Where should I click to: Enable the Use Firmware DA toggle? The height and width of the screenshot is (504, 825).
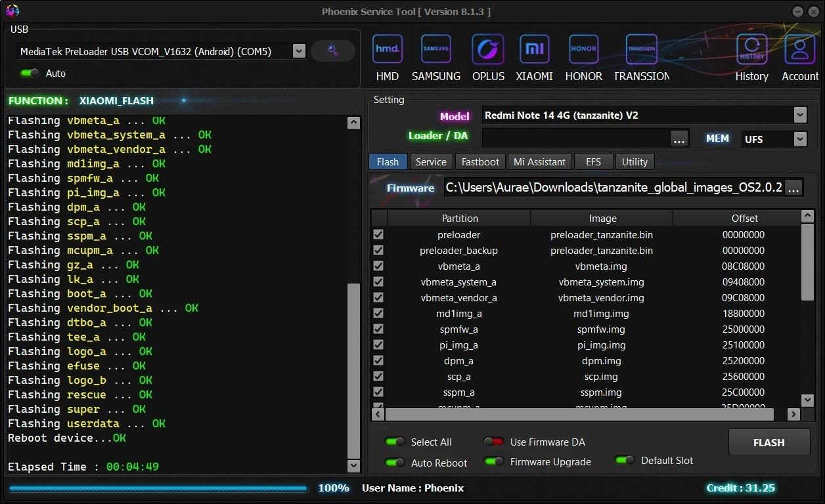494,442
